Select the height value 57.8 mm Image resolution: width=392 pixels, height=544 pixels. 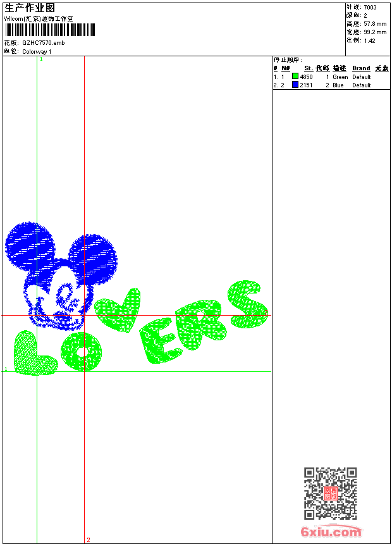click(x=375, y=24)
